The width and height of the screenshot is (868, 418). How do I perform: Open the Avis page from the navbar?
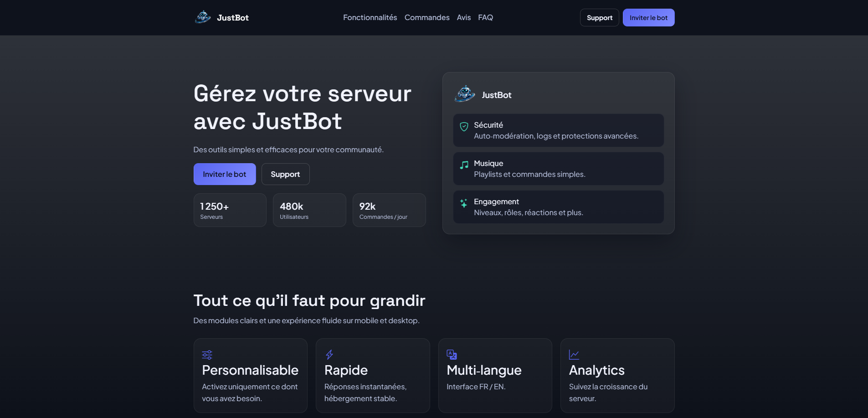tap(463, 17)
